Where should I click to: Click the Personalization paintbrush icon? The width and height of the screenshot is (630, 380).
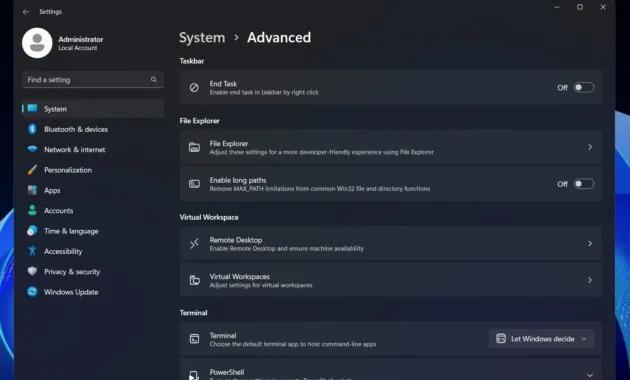(33, 170)
